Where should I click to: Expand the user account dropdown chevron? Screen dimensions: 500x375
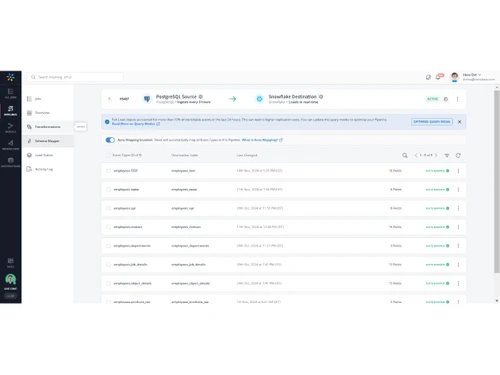pyautogui.click(x=480, y=75)
